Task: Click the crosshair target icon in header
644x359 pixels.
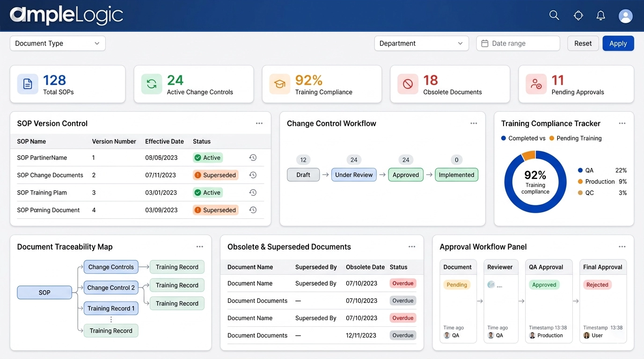Action: [x=578, y=15]
